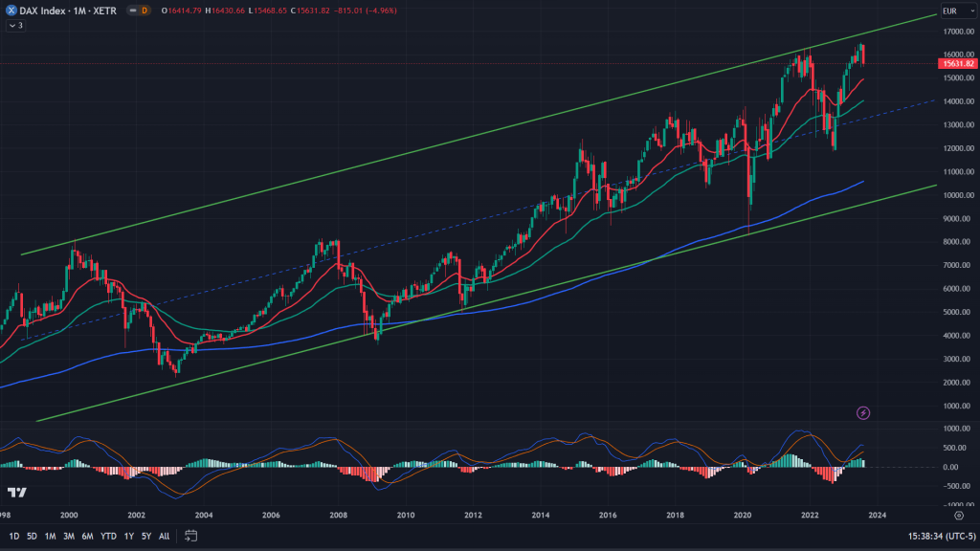This screenshot has height=551, width=980.
Task: Click the TradingView logo on chart
Action: tap(16, 492)
